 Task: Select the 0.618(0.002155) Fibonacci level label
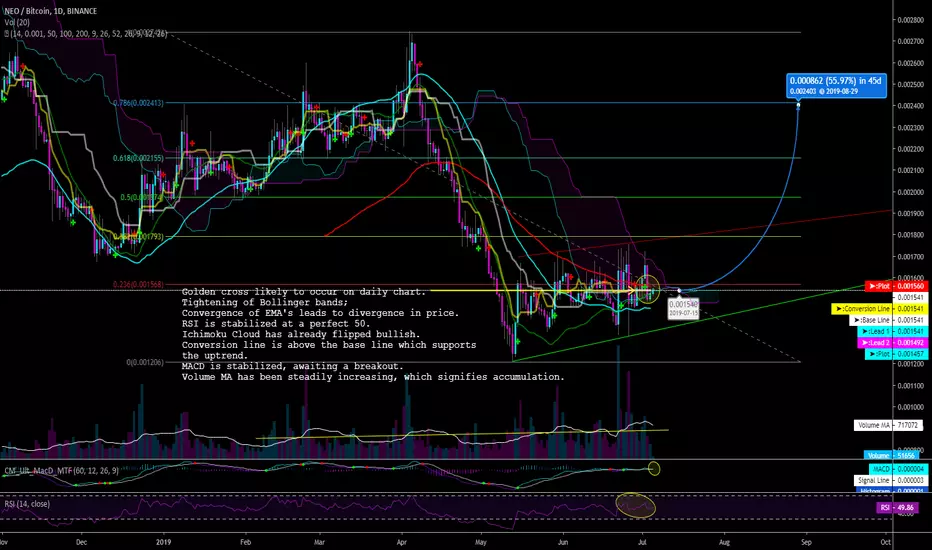coord(138,158)
